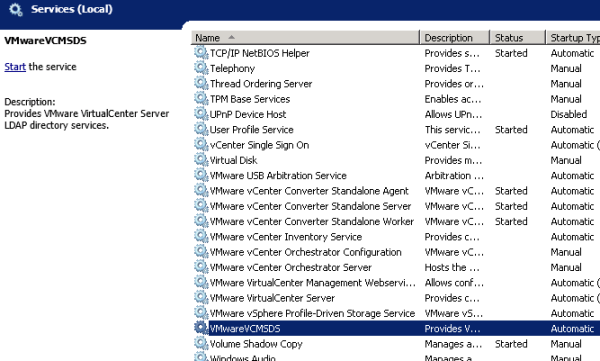This screenshot has width=600, height=361.
Task: Select VMware vCenter Inventory Service name
Action: tap(286, 237)
